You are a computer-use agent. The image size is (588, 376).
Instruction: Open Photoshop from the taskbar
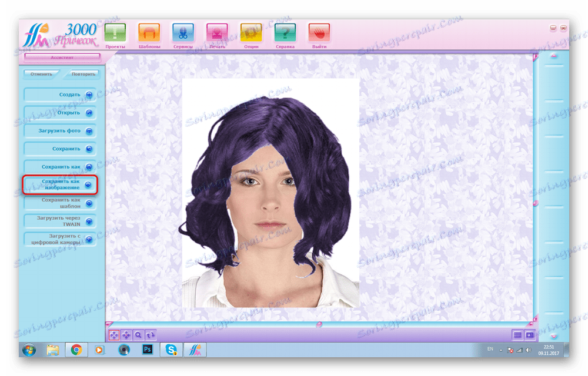[148, 350]
